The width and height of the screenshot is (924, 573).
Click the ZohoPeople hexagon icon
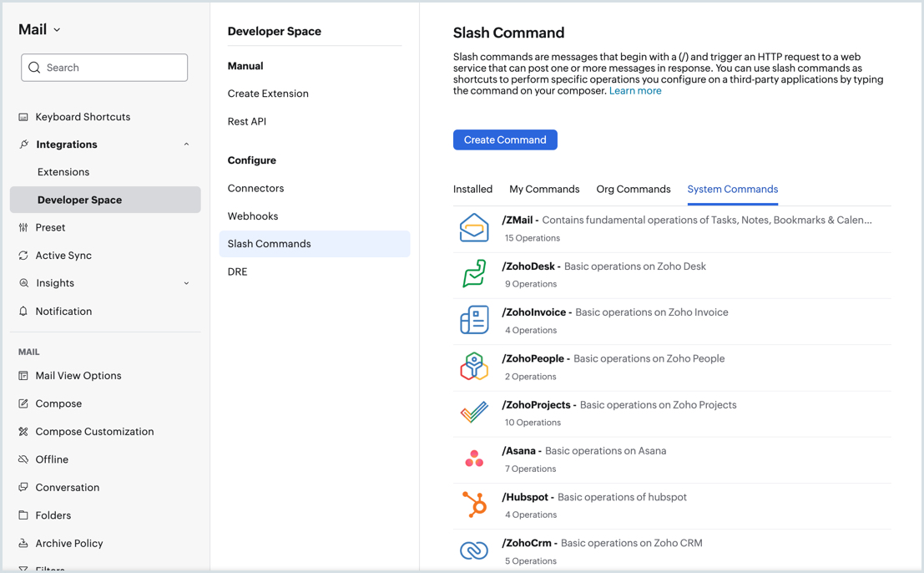click(x=473, y=366)
